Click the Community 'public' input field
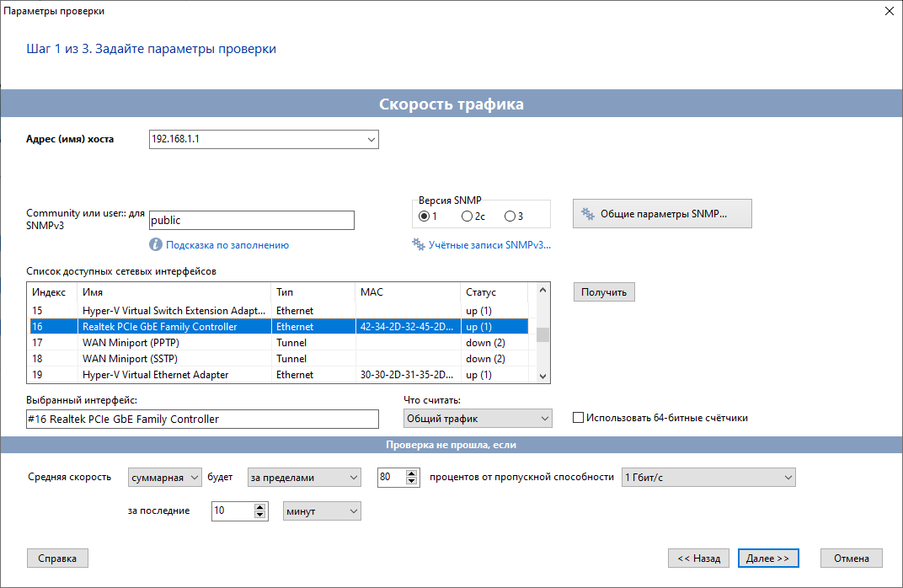The image size is (903, 588). point(251,221)
